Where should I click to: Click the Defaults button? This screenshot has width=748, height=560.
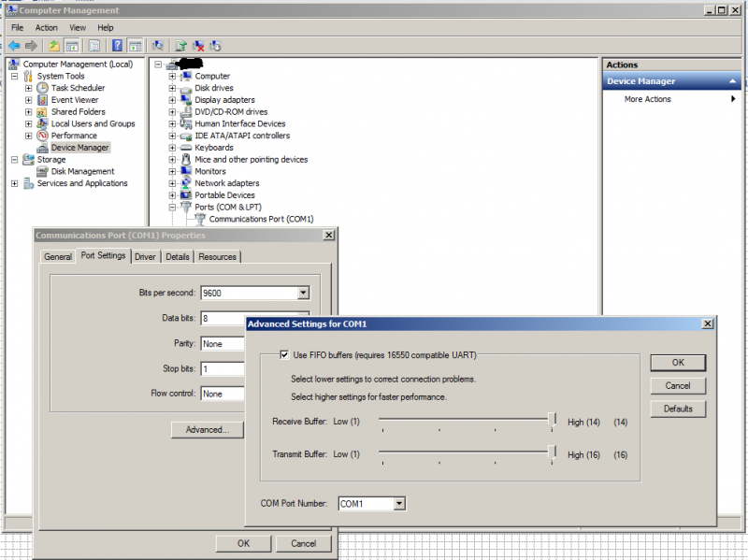[678, 409]
